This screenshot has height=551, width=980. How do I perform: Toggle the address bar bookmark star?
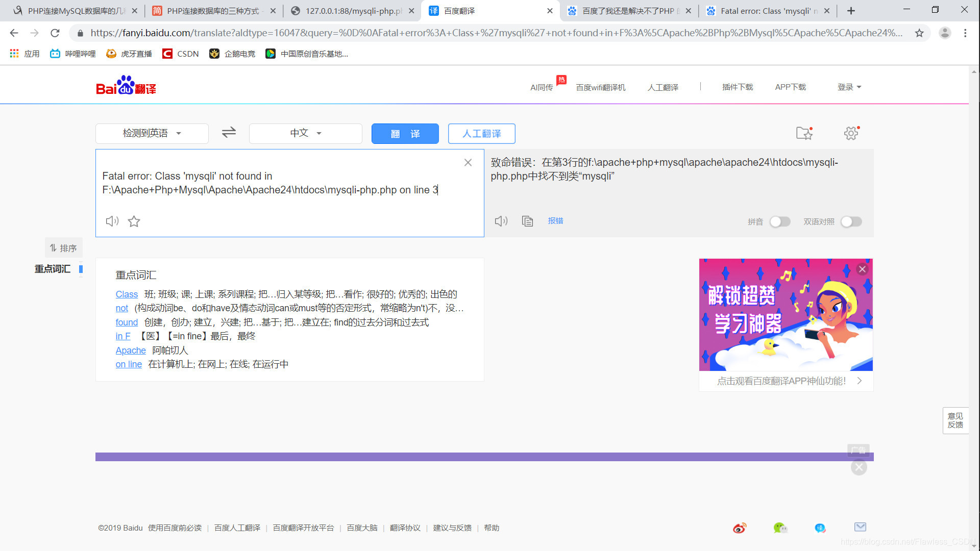[x=920, y=33]
